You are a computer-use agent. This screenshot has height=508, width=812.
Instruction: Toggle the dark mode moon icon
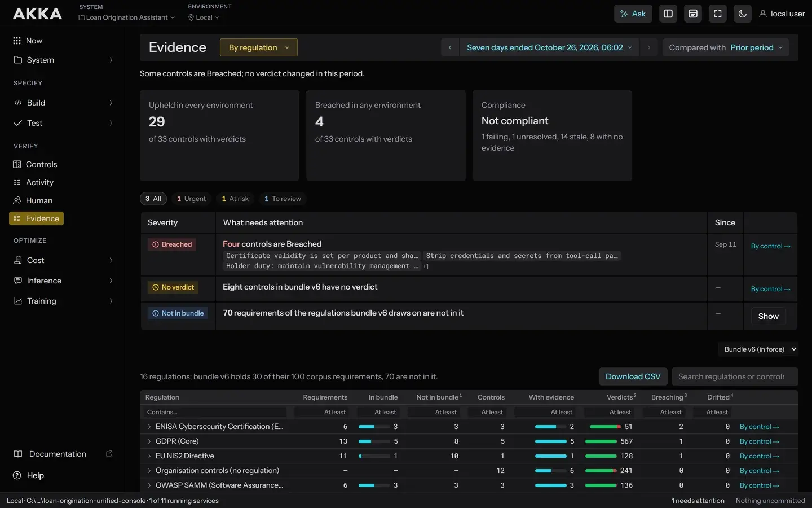(x=743, y=14)
